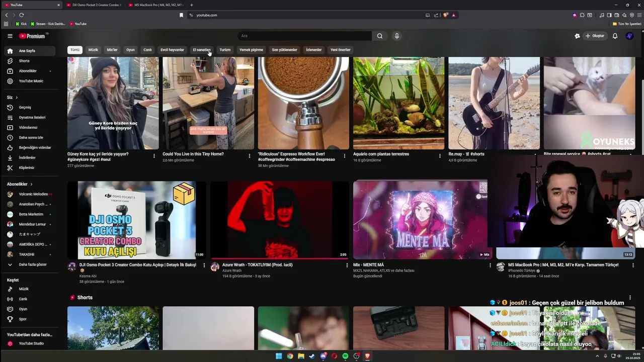
Task: Open Volcanic Melodies channel subscription
Action: click(x=30, y=194)
